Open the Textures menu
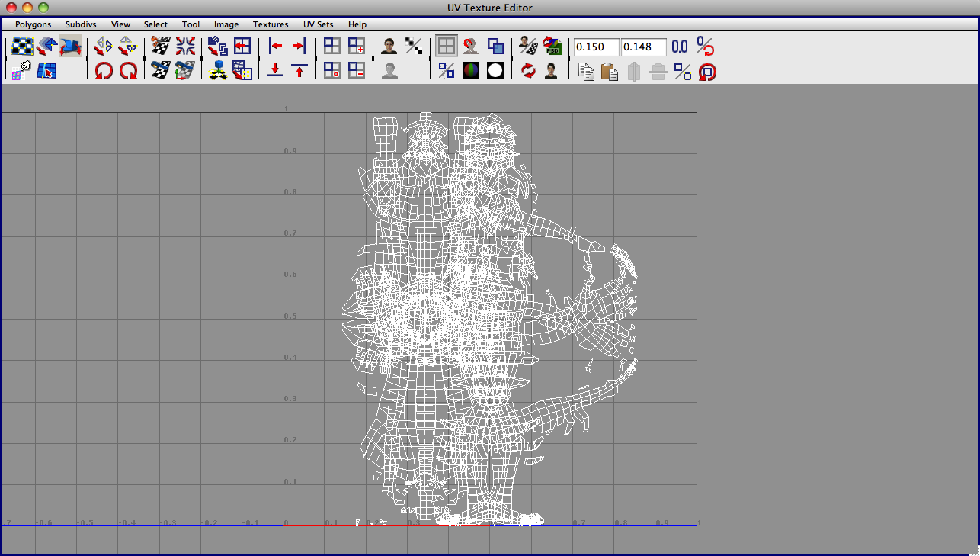Screen dimensions: 980x556 (271, 24)
